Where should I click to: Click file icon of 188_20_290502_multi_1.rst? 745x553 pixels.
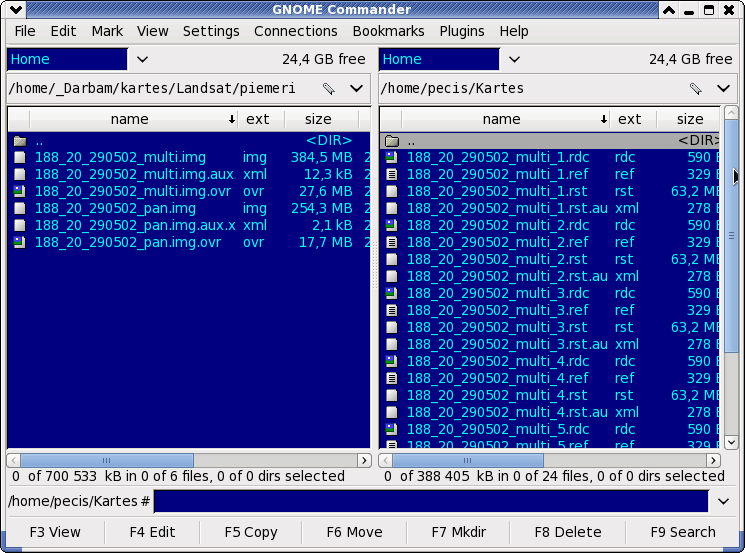[392, 191]
